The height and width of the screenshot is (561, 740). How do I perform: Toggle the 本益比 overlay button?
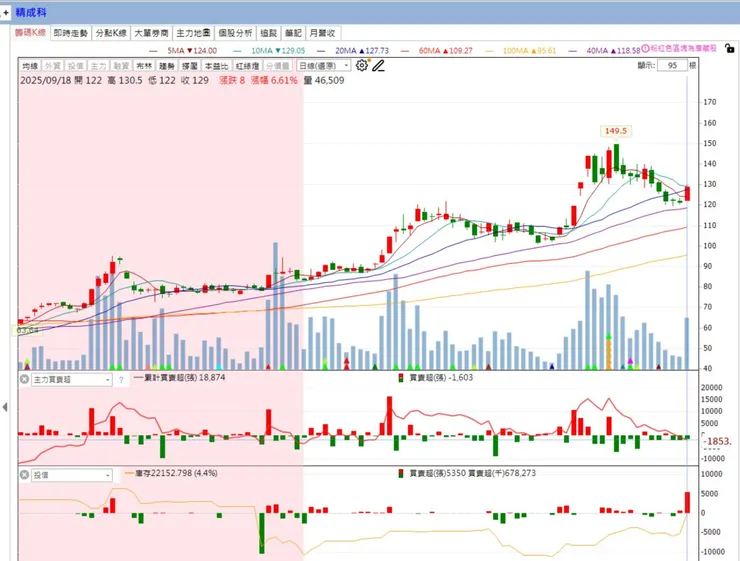216,66
